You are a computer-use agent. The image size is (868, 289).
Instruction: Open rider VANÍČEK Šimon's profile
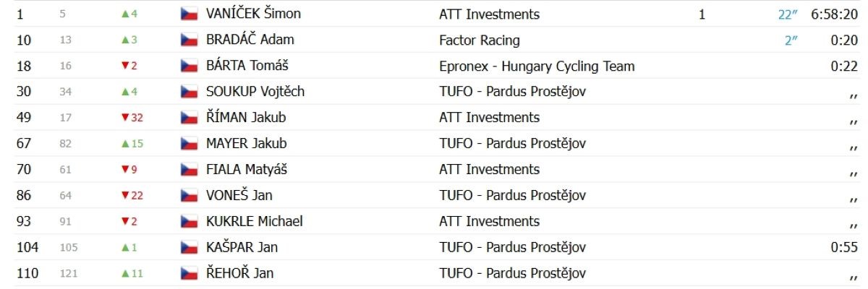click(253, 14)
